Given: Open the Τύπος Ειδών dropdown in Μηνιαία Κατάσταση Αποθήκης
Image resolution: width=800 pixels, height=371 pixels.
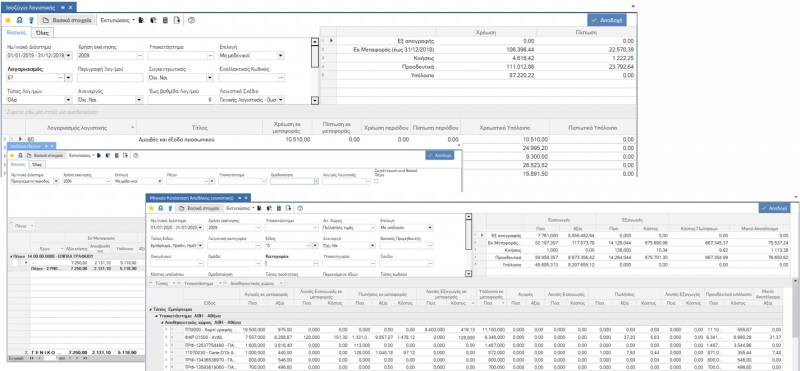Looking at the screenshot, I should point(201,245).
